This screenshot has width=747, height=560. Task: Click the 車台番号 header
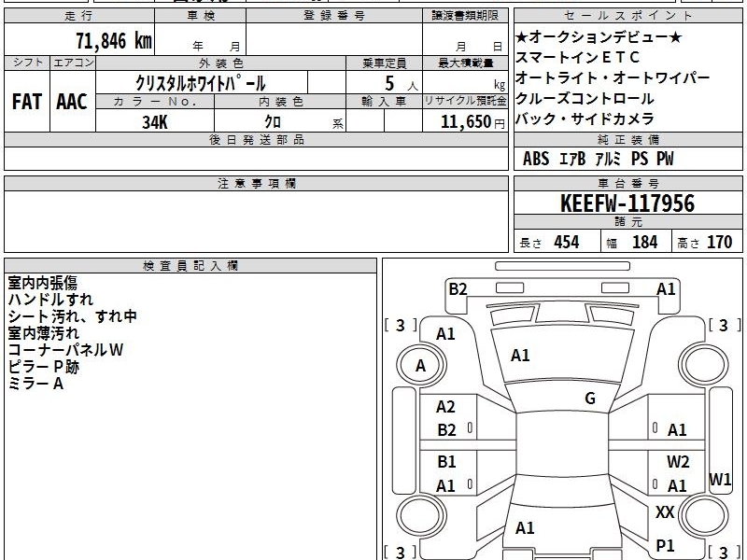point(627,183)
